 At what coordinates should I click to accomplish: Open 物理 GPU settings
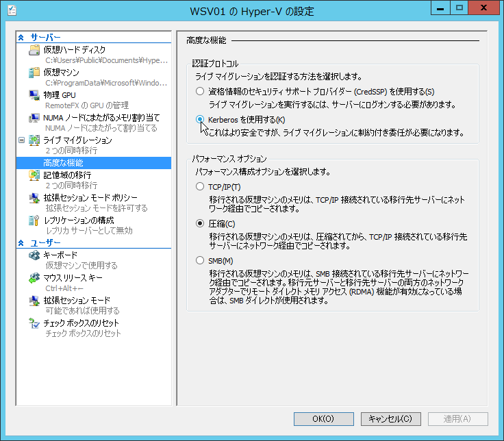click(x=60, y=95)
